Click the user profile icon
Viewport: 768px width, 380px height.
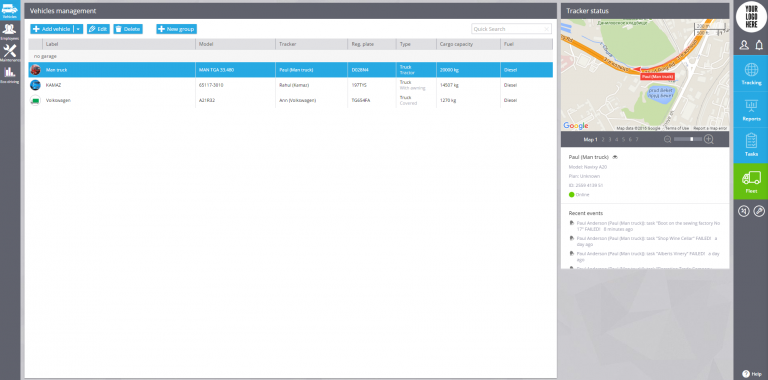(744, 45)
